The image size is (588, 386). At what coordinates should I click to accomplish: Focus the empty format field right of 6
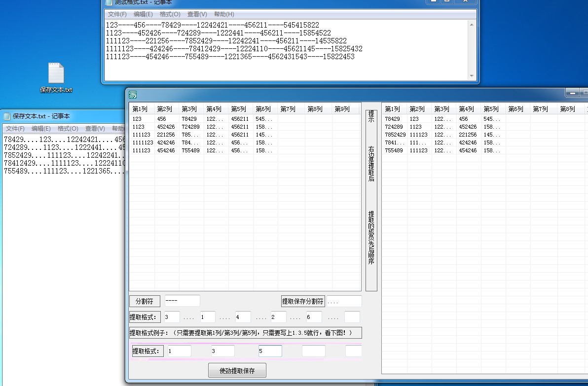352,317
